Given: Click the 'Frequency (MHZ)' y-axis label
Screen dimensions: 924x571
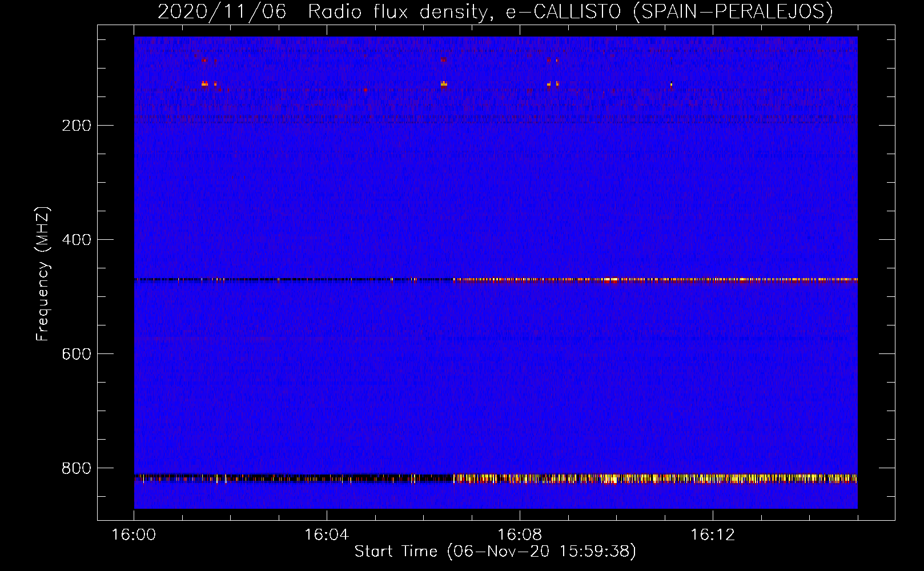Looking at the screenshot, I should [x=43, y=274].
